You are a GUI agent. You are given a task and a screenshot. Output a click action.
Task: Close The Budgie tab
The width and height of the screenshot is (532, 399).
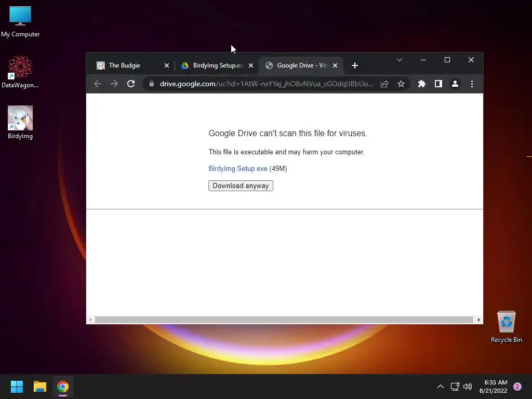[x=167, y=65]
